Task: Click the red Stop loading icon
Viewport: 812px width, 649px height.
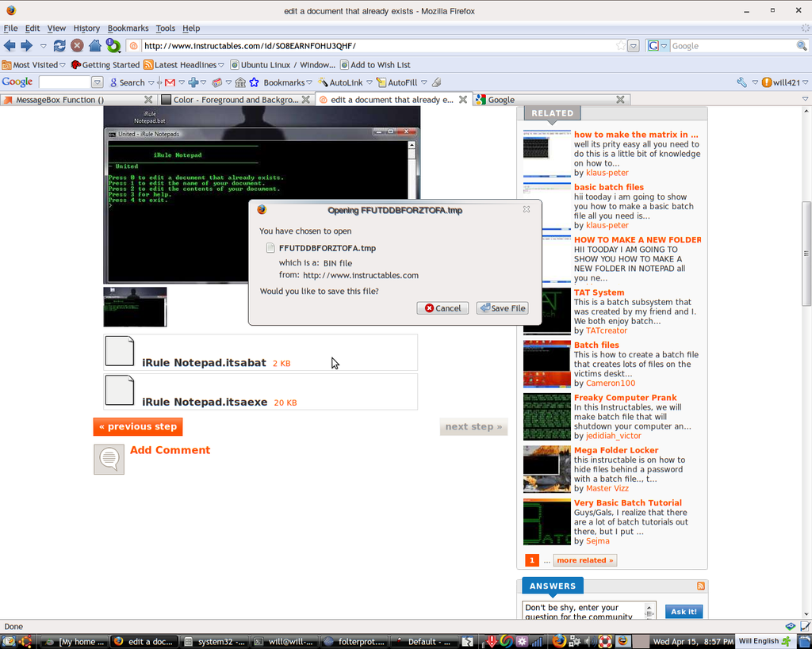Action: (77, 46)
